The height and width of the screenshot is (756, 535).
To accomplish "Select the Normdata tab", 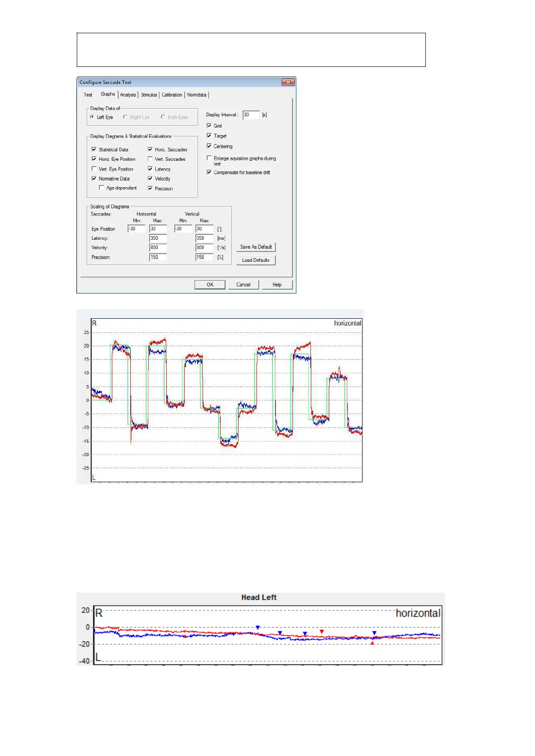I will coord(197,95).
